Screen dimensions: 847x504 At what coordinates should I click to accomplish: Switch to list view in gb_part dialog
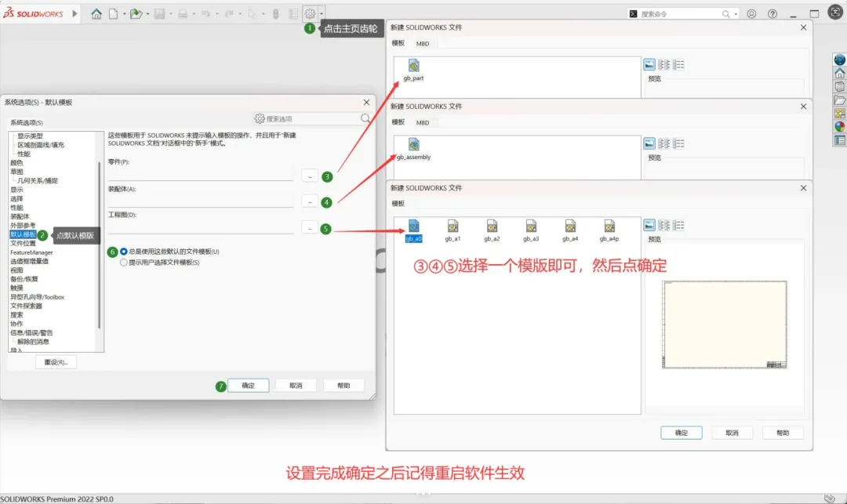click(664, 65)
